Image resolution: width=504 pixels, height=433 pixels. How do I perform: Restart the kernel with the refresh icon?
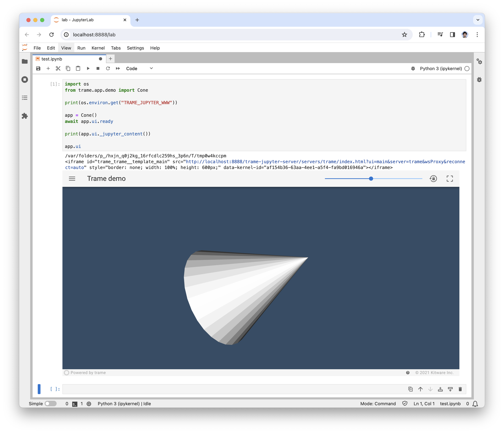click(x=108, y=69)
